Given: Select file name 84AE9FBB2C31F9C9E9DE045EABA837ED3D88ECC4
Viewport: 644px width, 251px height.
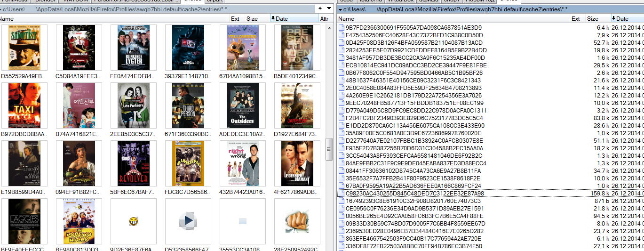Looking at the screenshot, I should pos(416,163).
